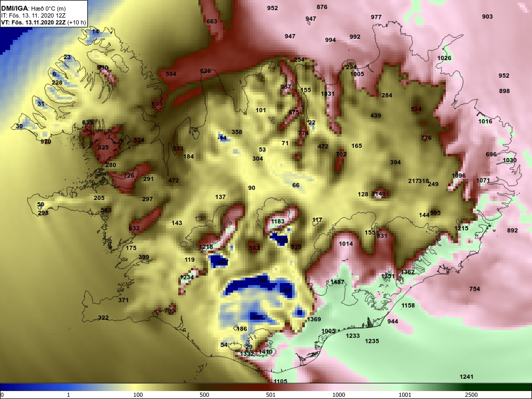Click the map value '371'
Viewport: 532px width, 399px height.
(123, 300)
